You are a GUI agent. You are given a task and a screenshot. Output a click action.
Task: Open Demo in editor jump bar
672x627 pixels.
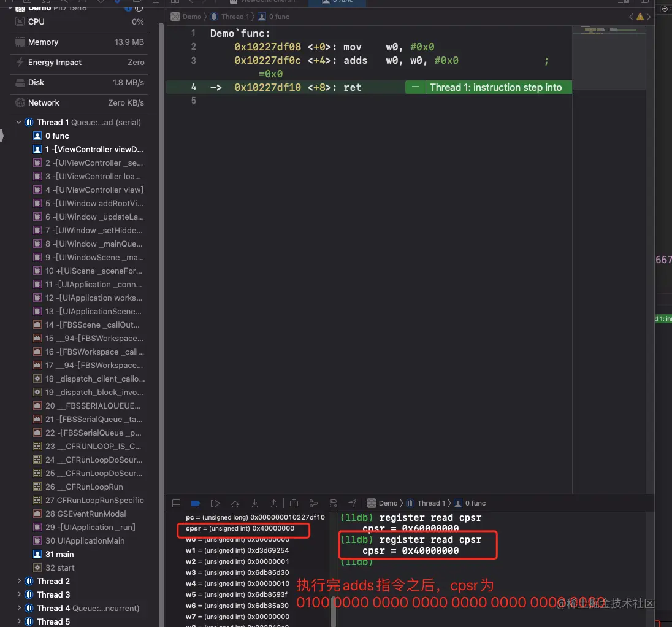coord(186,17)
